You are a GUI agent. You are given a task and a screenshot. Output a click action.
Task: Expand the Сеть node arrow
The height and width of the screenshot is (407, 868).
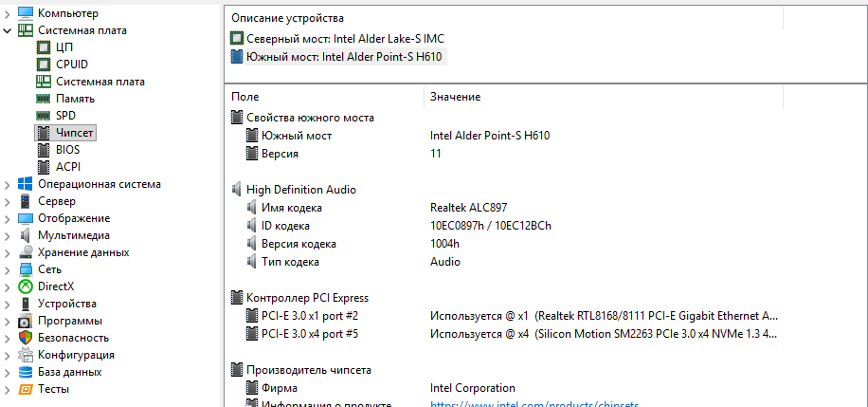coord(8,270)
